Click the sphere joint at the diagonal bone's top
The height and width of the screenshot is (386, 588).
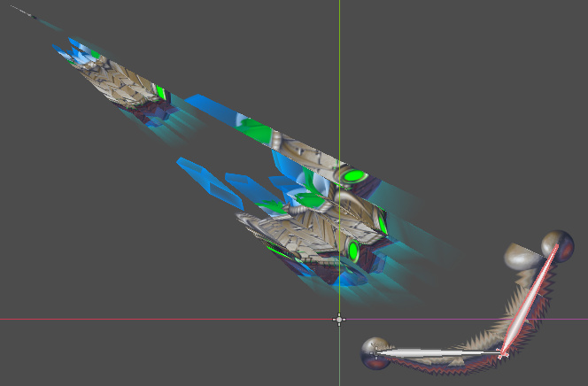[557, 243]
